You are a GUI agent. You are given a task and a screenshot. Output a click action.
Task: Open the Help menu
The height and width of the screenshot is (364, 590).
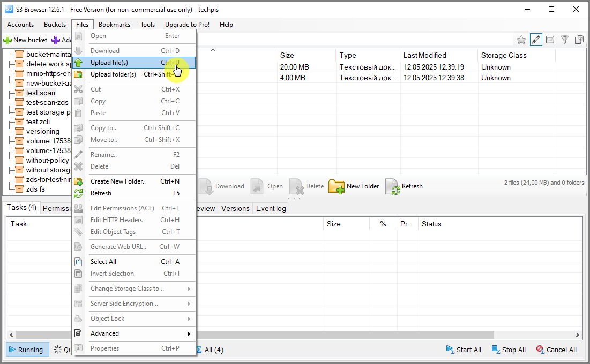click(x=226, y=25)
